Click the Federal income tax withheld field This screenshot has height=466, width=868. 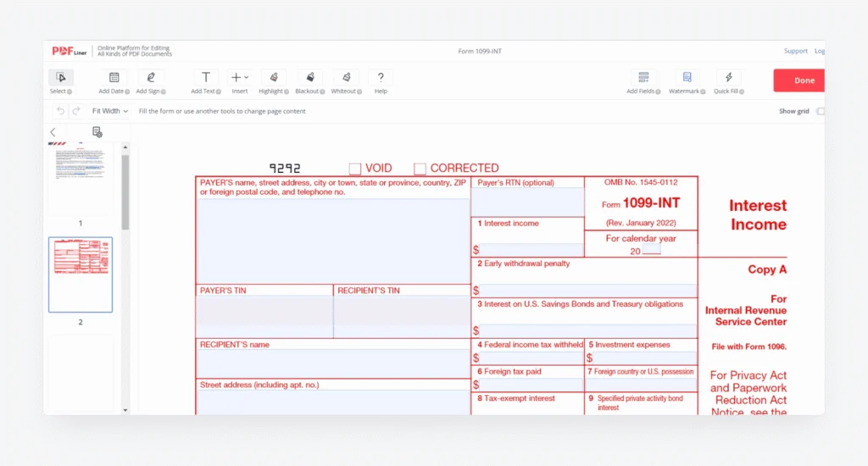click(x=531, y=358)
